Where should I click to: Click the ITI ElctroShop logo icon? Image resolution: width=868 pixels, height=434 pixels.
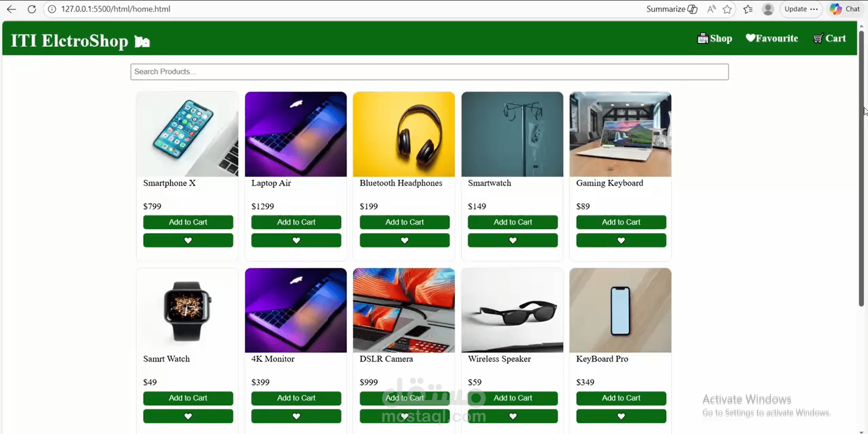[x=142, y=41]
